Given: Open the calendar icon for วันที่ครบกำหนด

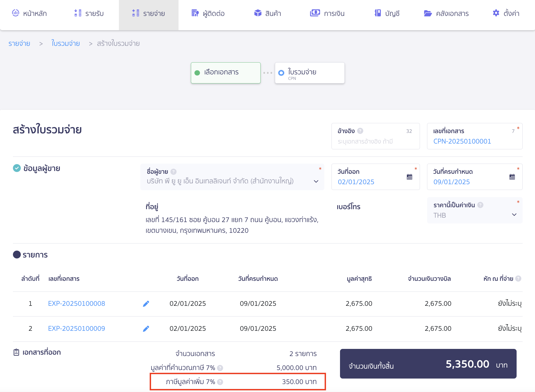Looking at the screenshot, I should point(512,177).
